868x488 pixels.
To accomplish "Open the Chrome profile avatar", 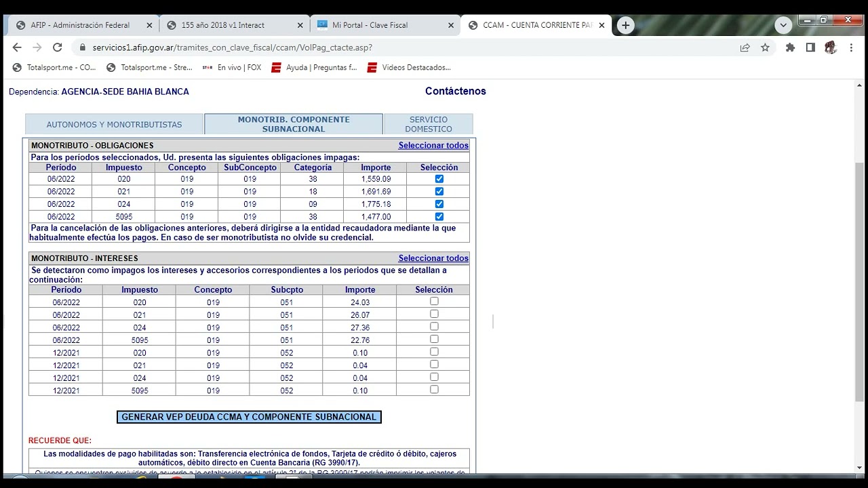I will pyautogui.click(x=831, y=47).
